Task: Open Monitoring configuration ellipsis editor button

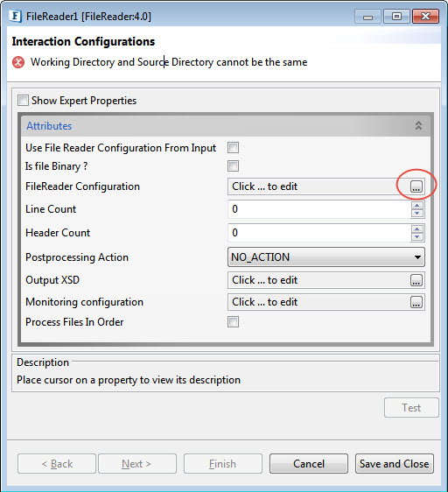Action: (x=416, y=302)
